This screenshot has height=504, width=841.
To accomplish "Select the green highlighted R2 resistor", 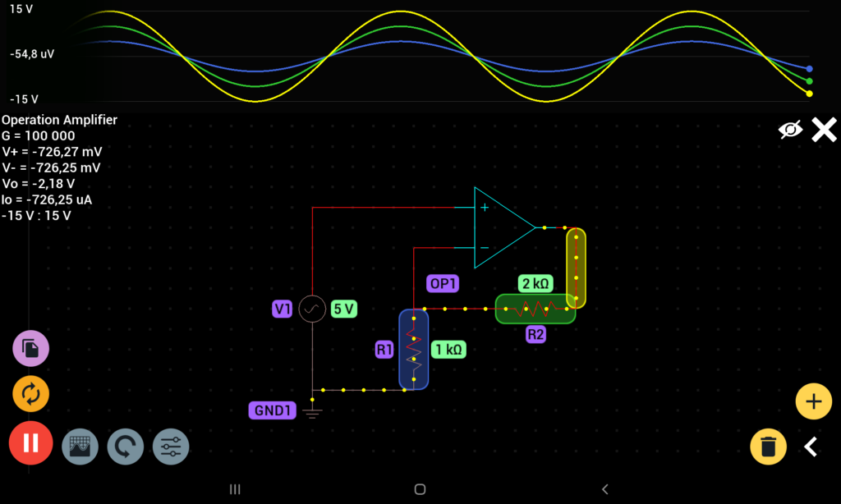I will click(x=535, y=309).
